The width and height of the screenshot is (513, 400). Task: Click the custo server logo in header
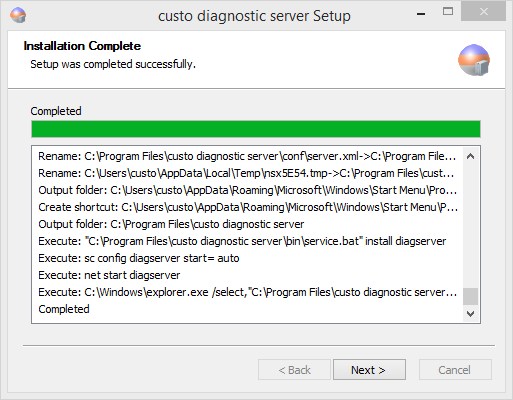tap(474, 60)
